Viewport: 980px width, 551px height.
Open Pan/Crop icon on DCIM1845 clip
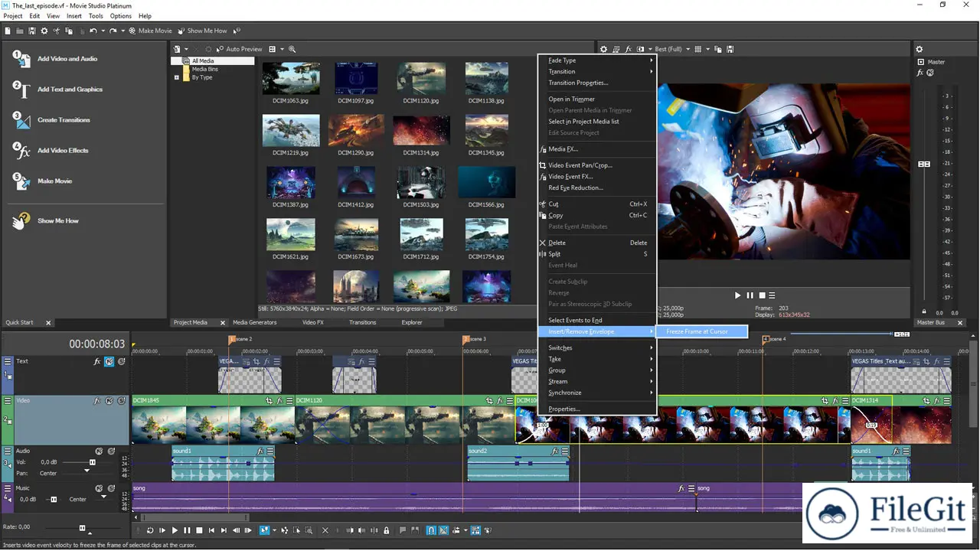pos(269,400)
